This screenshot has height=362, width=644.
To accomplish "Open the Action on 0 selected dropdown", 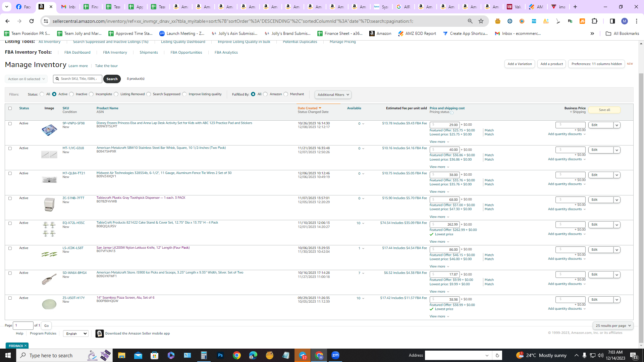I will click(26, 79).
